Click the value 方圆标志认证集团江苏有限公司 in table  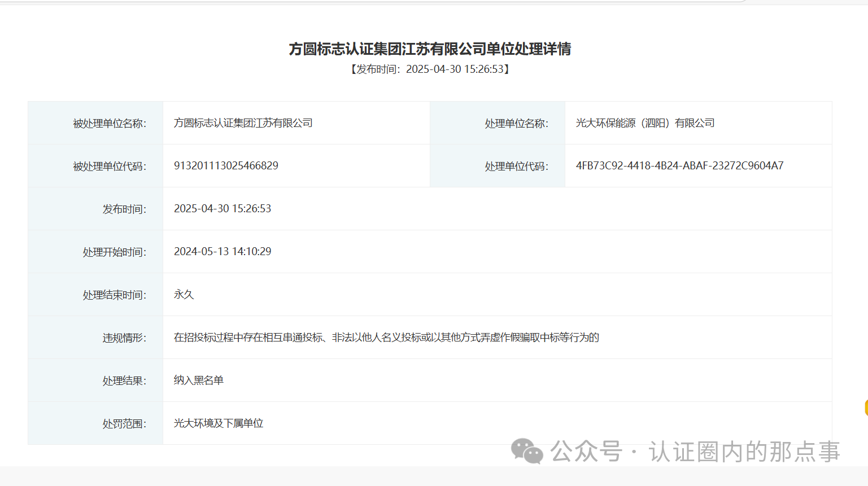243,122
